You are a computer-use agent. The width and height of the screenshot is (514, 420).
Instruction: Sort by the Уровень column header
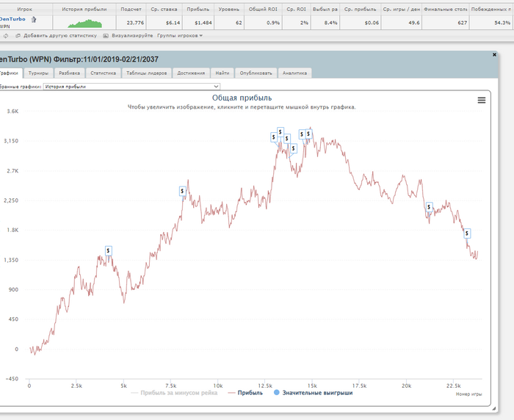(229, 10)
